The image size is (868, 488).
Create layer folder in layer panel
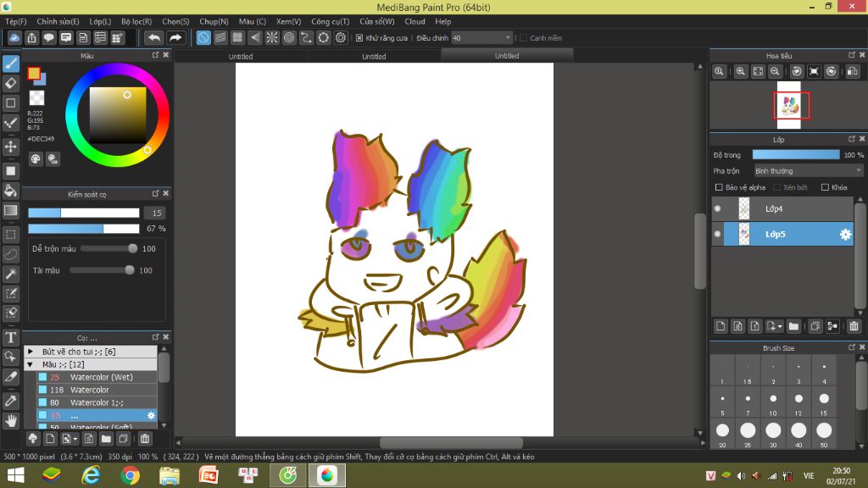(793, 326)
